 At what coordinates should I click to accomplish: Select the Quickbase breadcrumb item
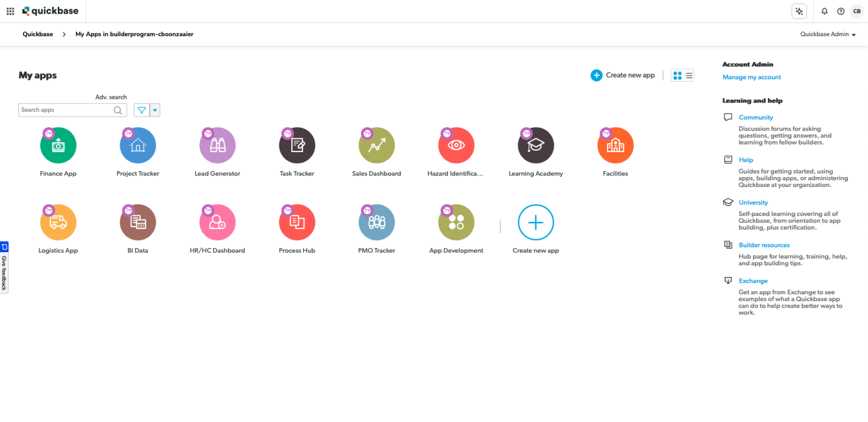(37, 34)
